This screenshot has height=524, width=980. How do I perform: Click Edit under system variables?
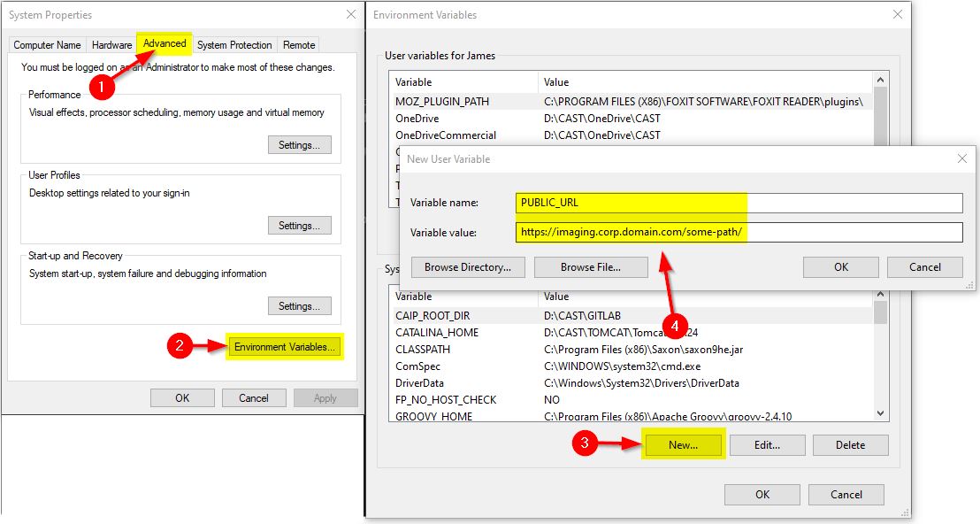click(x=767, y=445)
